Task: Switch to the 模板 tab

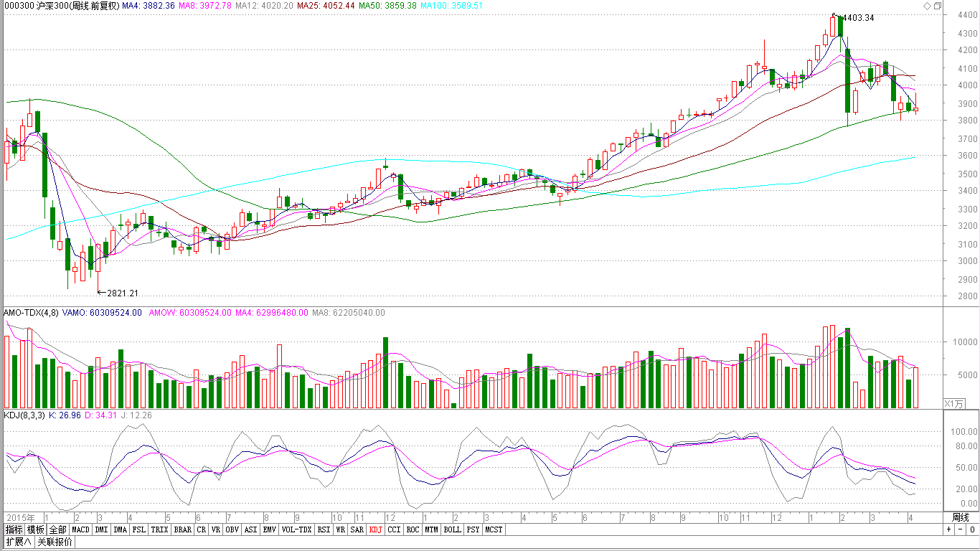Action: click(x=36, y=529)
